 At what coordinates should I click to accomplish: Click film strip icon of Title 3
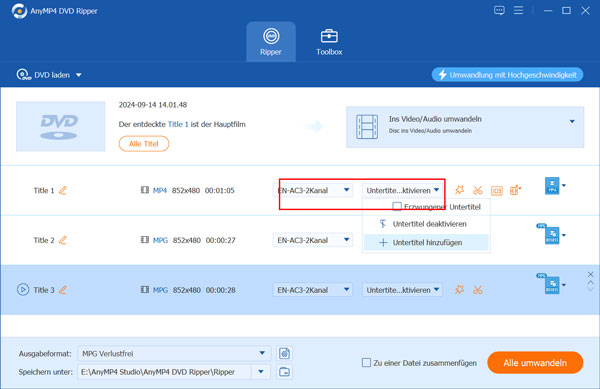[x=145, y=290]
